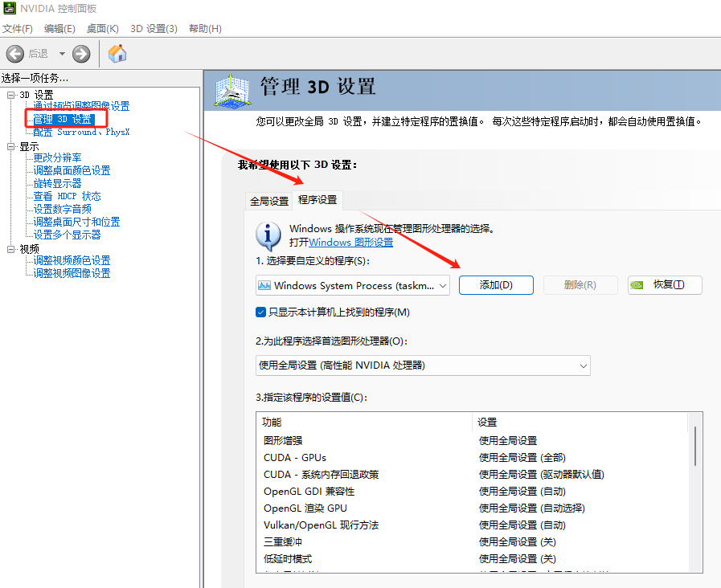Click the 添加(D) button
The width and height of the screenshot is (721, 588).
pyautogui.click(x=496, y=285)
